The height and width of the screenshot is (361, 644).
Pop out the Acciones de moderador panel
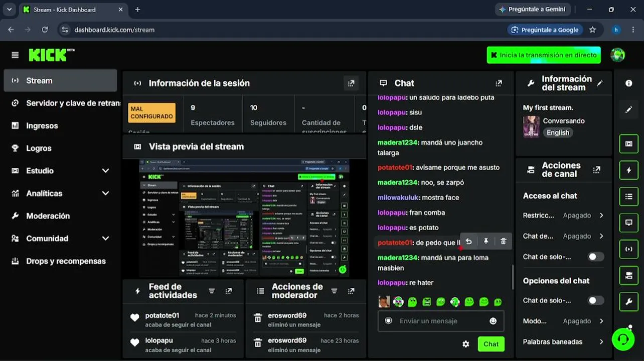(351, 291)
